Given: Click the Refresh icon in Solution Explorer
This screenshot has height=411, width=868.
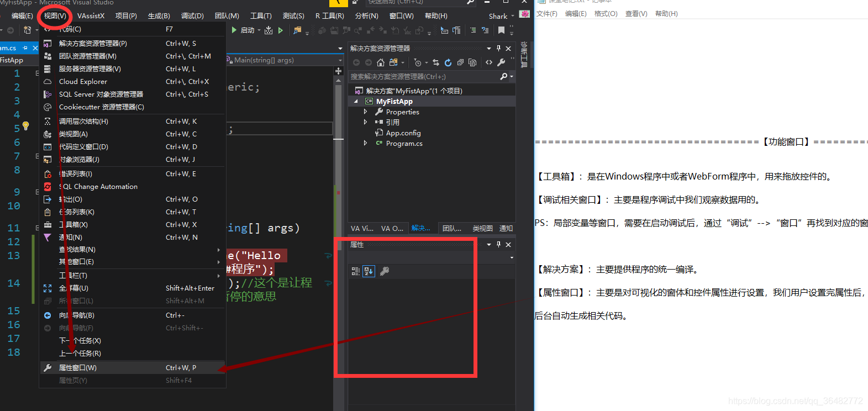Looking at the screenshot, I should [448, 62].
